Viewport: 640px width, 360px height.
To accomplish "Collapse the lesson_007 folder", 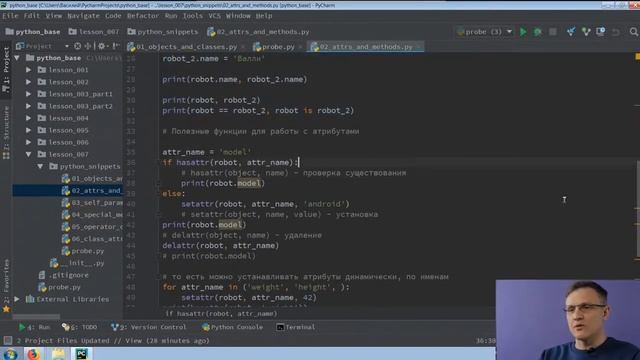I will 29,154.
